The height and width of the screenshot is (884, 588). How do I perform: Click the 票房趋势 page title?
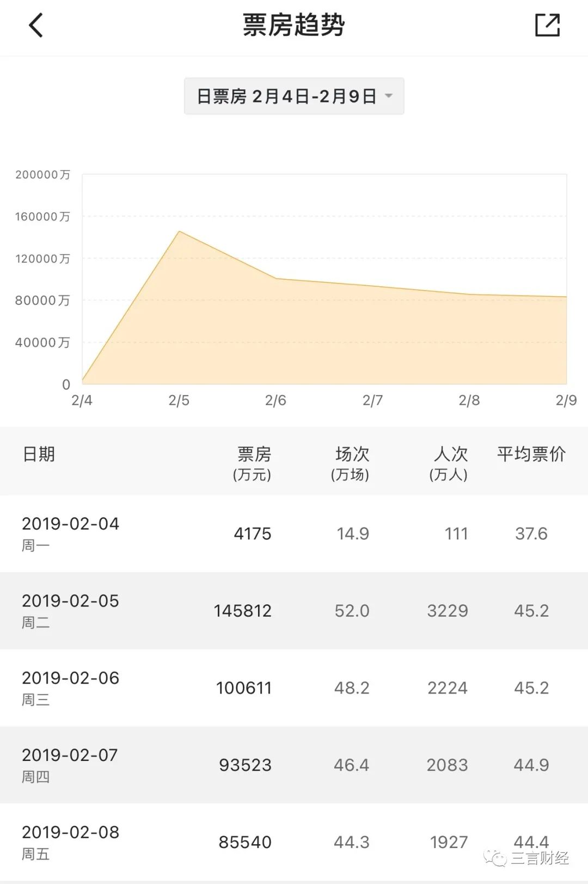tap(294, 26)
